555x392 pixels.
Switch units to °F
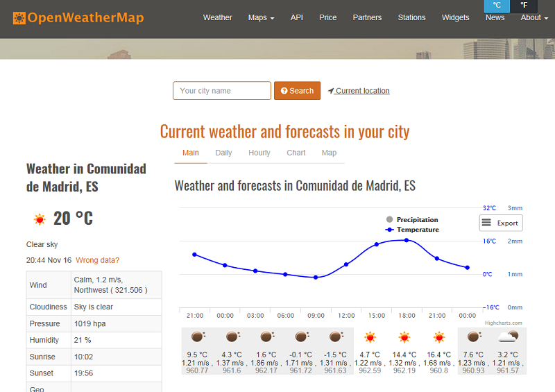coord(524,6)
